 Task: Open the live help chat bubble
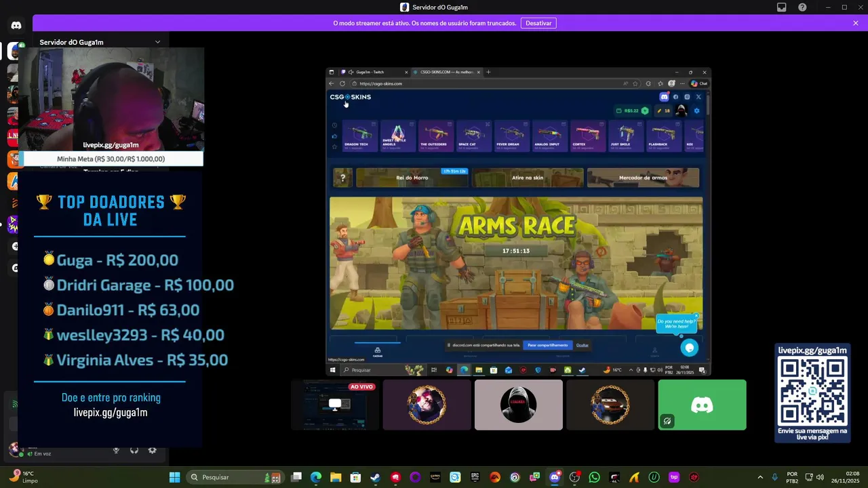(x=689, y=348)
